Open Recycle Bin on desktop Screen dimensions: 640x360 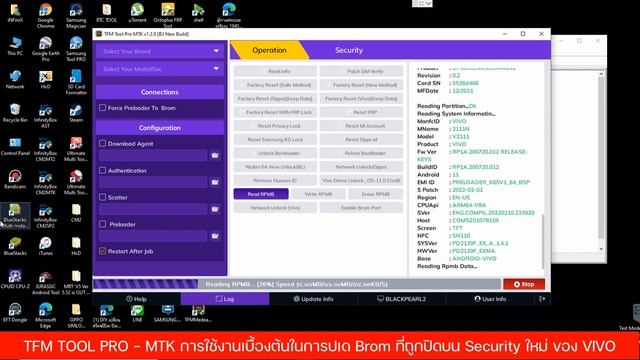[15, 113]
